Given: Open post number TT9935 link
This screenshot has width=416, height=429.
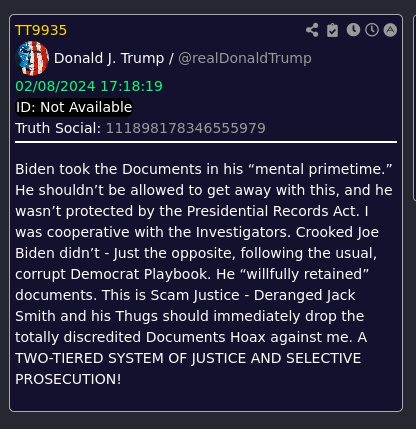Looking at the screenshot, I should coord(41,30).
